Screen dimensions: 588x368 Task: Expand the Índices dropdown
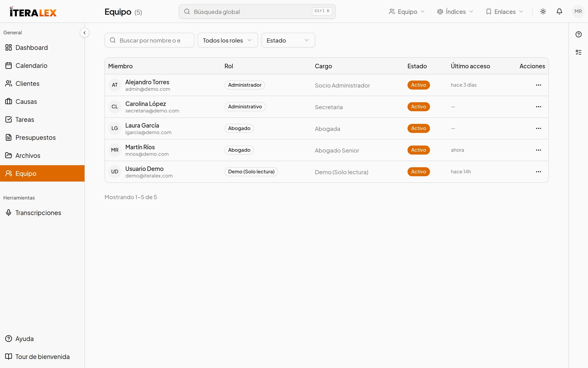point(455,11)
